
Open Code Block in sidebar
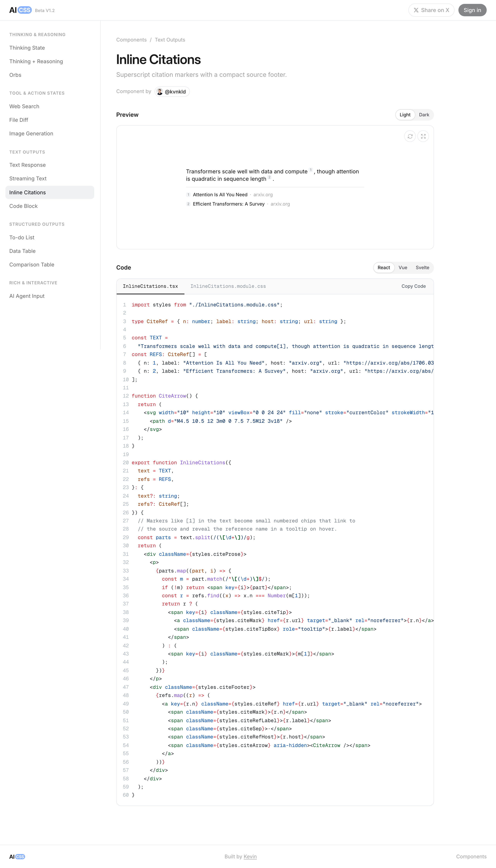click(x=50, y=206)
